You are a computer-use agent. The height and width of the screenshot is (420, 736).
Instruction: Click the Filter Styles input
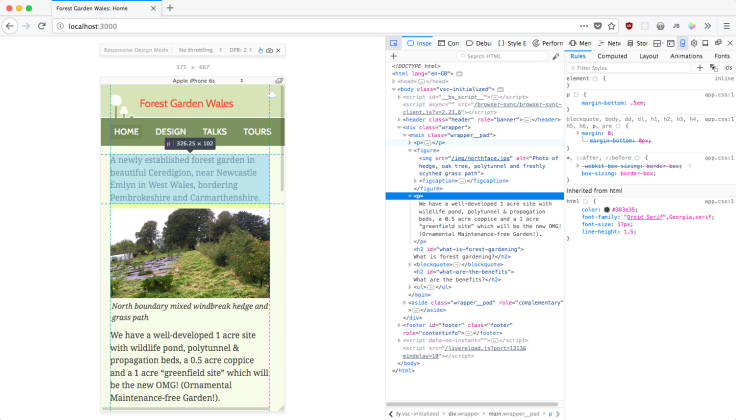coord(629,68)
